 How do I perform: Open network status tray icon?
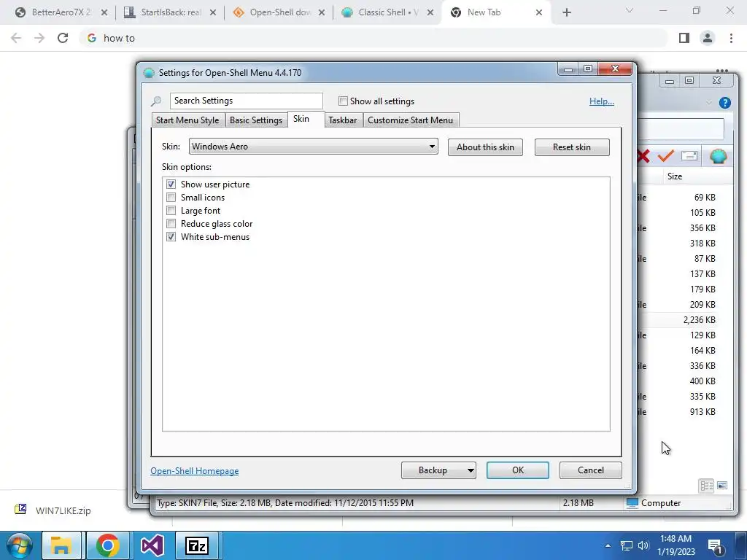coord(626,545)
